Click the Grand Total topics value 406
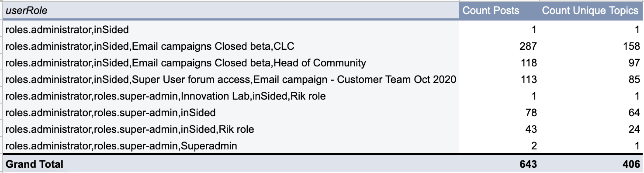This screenshot has height=173, width=644. (x=631, y=164)
